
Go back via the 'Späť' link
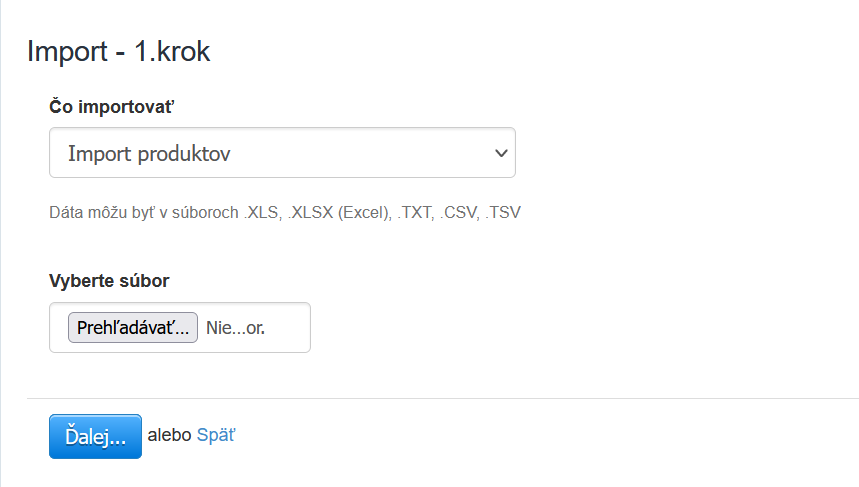(216, 435)
